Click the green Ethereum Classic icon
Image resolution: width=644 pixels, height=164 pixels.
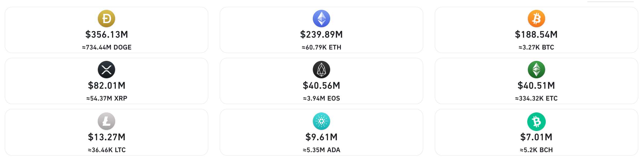click(536, 70)
